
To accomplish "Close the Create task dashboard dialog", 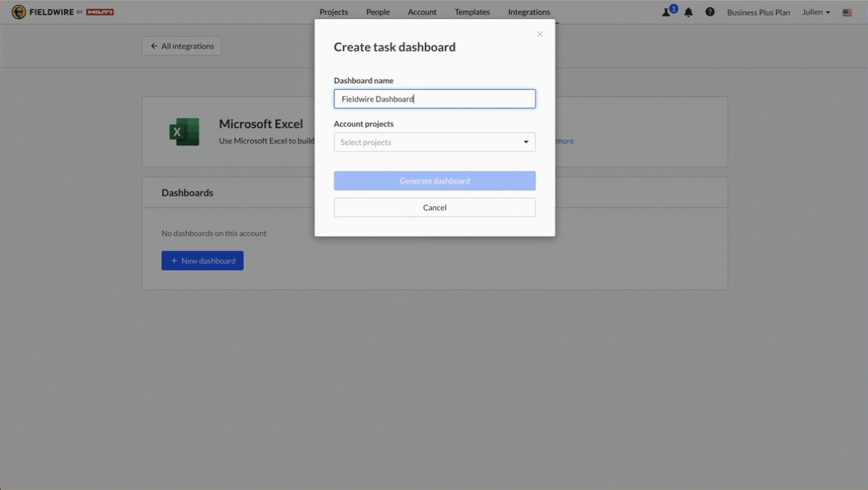I will 540,34.
